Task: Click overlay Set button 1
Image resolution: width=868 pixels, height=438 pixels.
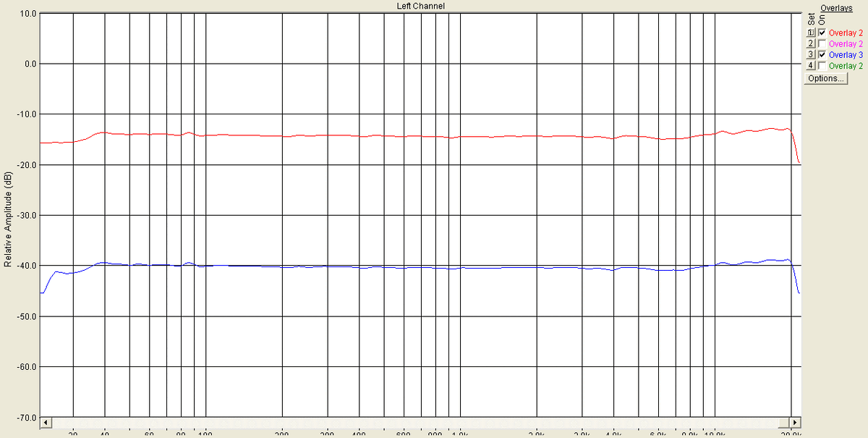Action: [x=811, y=33]
